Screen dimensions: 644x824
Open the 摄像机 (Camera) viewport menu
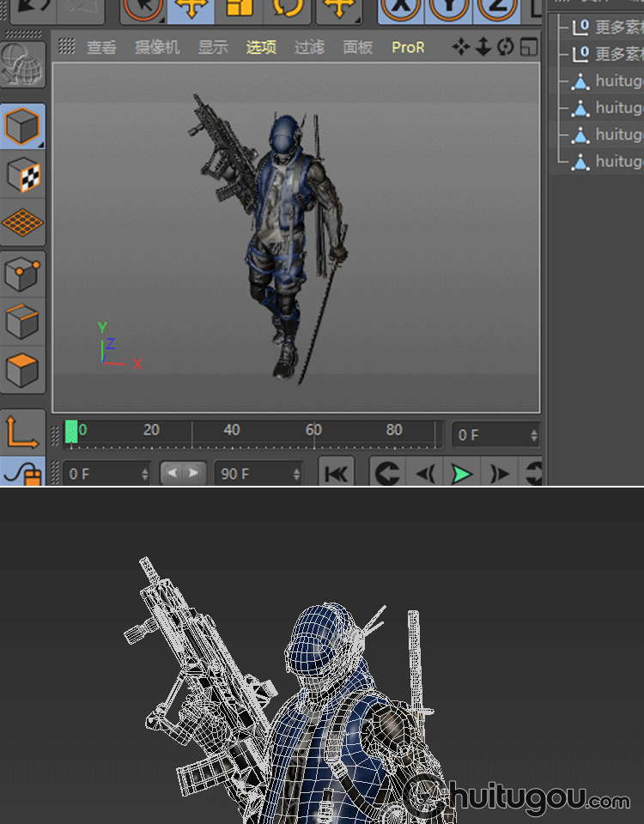[157, 48]
